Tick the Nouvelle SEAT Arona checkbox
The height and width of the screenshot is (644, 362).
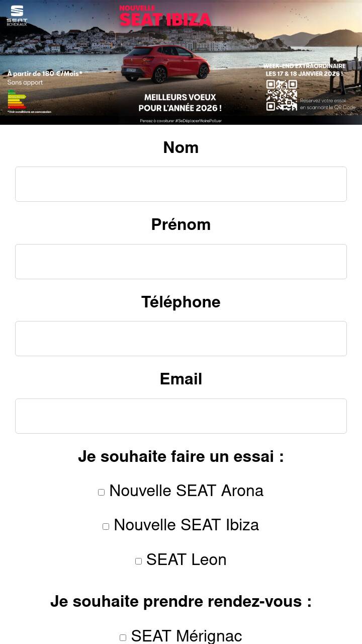tap(101, 492)
